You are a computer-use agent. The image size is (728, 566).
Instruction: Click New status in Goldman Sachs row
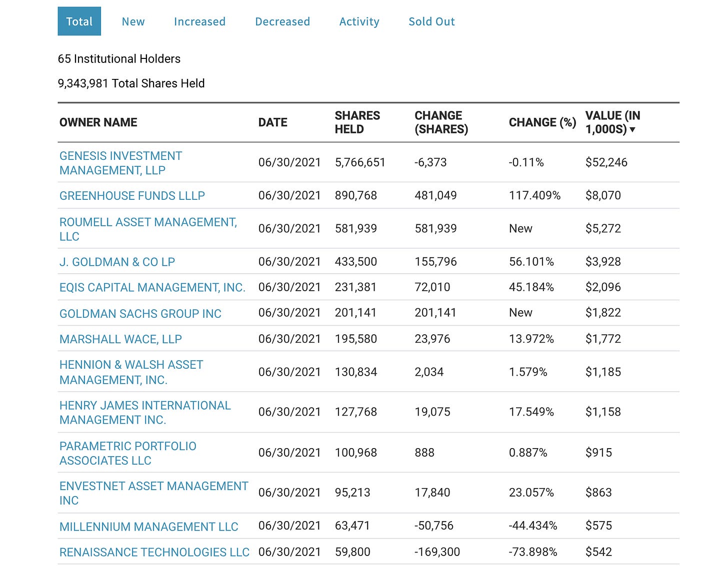520,313
